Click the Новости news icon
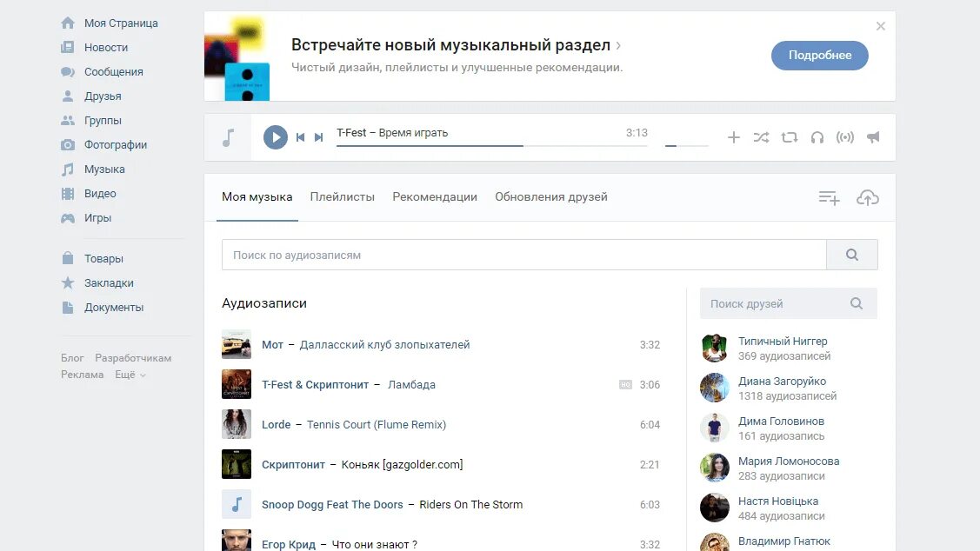The height and width of the screenshot is (551, 980). (x=68, y=48)
